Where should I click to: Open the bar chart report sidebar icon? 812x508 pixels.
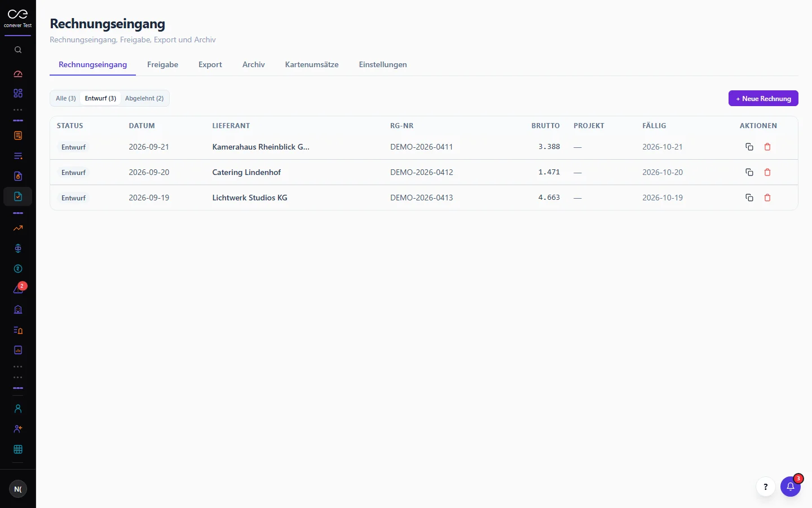18,350
